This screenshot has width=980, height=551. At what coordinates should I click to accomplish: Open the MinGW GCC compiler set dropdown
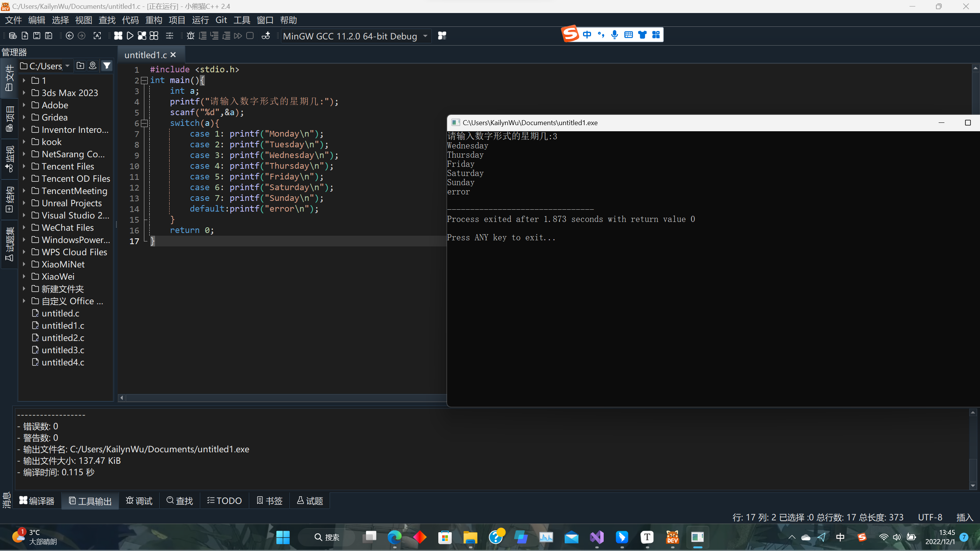click(356, 36)
